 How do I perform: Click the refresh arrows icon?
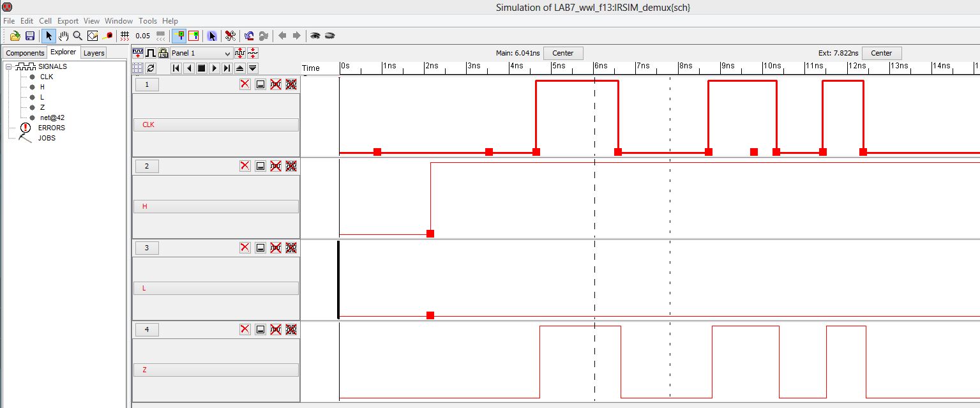(151, 68)
